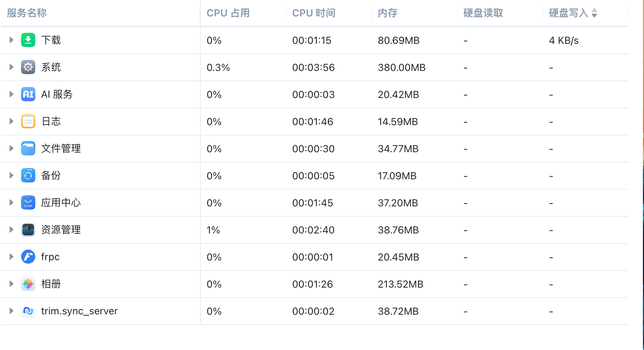Viewport: 644px width, 350px height.
Task: Click the AI service icon
Action: point(28,94)
